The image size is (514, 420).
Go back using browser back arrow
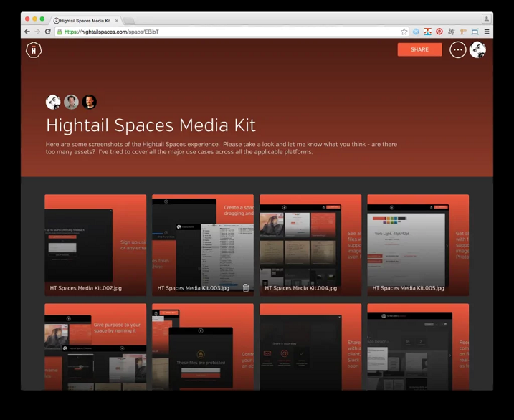(27, 32)
